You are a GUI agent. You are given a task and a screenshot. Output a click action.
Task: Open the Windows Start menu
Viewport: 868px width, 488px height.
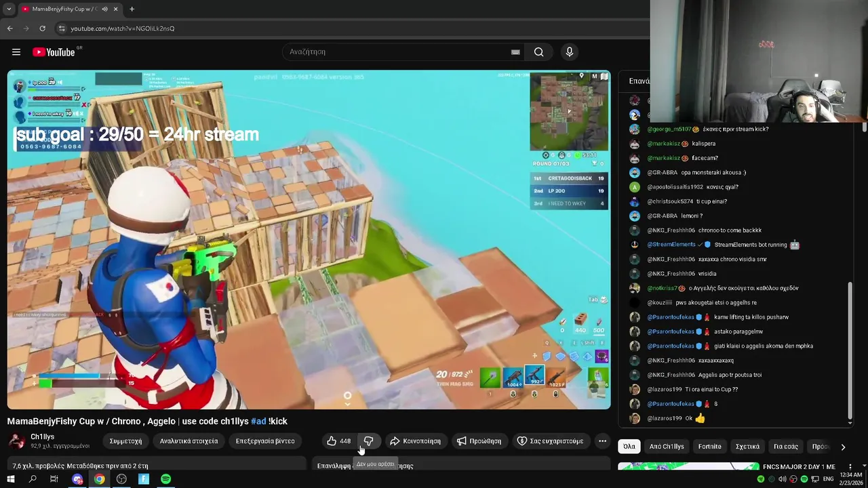point(10,479)
